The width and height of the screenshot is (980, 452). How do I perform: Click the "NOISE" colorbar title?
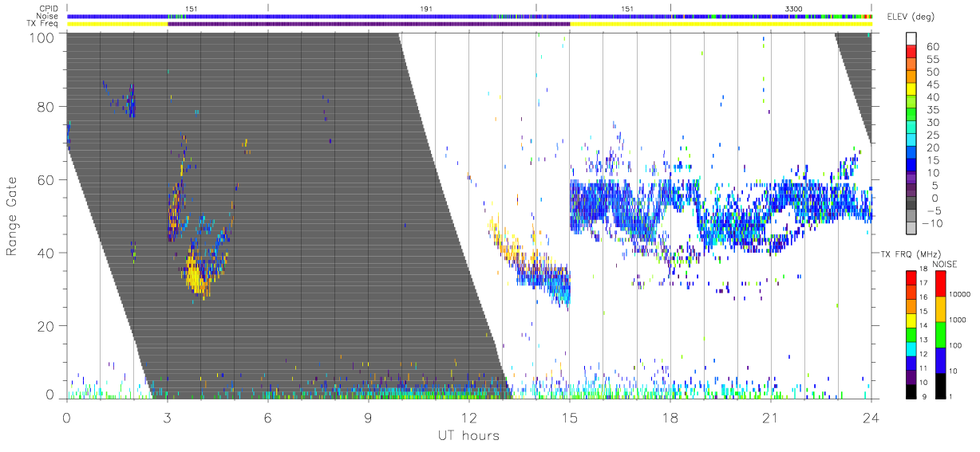[x=946, y=264]
